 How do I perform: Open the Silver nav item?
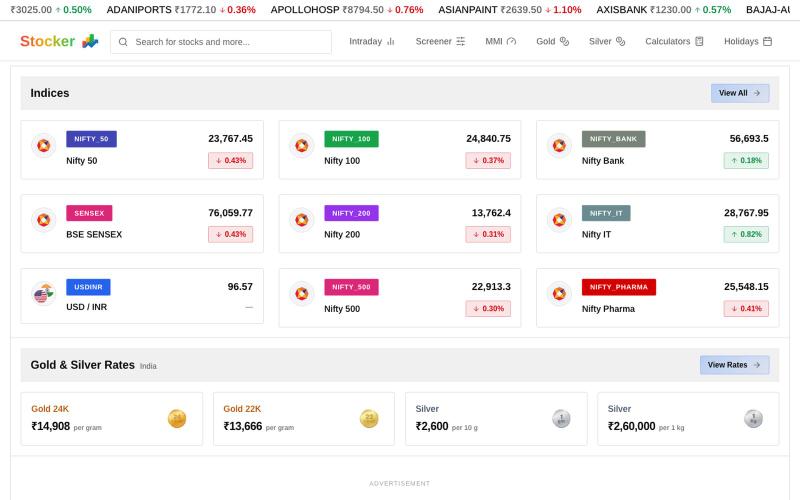coord(607,41)
